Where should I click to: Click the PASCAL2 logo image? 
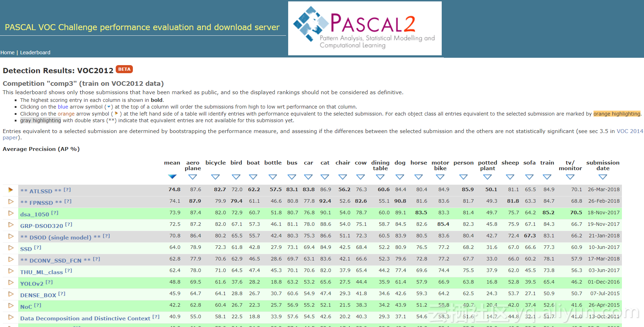click(x=365, y=28)
